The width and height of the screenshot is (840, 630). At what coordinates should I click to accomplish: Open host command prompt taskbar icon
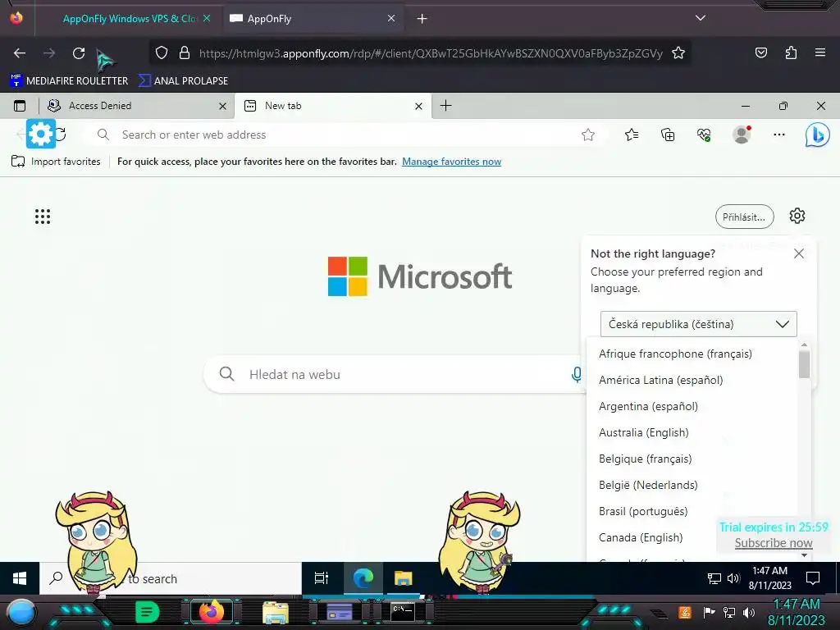[403, 611]
